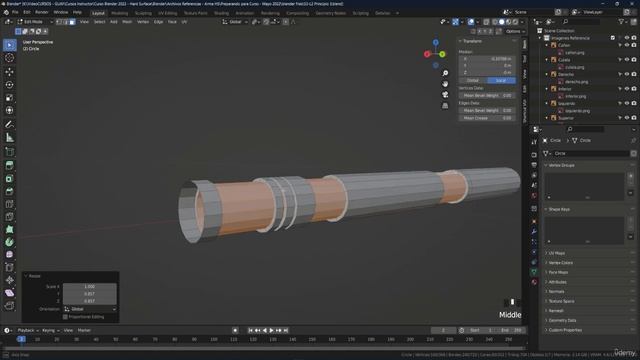The image size is (640, 360).
Task: Expand Custom Properties panel
Action: coord(546,330)
